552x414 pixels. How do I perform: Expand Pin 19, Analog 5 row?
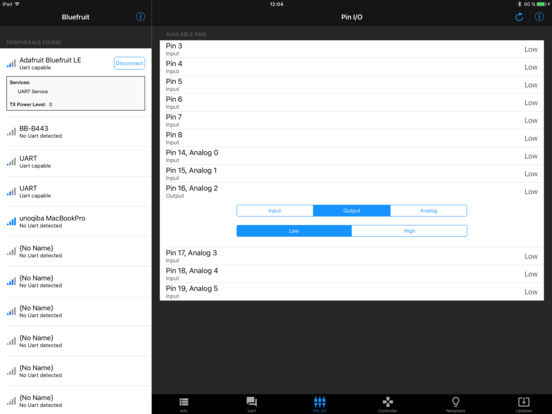click(352, 291)
